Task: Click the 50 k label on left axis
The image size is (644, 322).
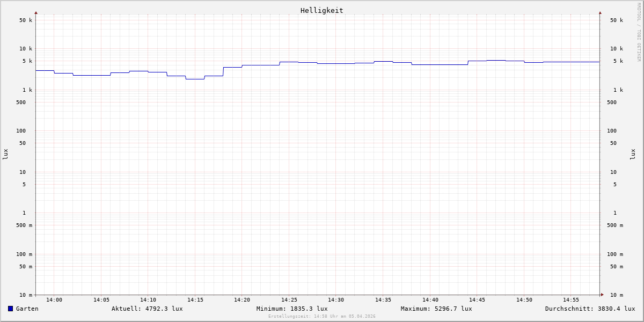Action: tap(26, 20)
